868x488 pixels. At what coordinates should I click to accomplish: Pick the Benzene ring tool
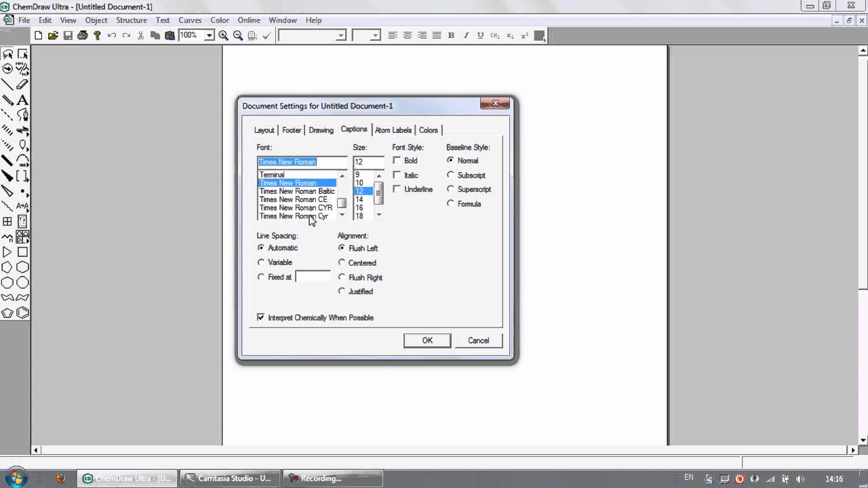pyautogui.click(x=22, y=313)
